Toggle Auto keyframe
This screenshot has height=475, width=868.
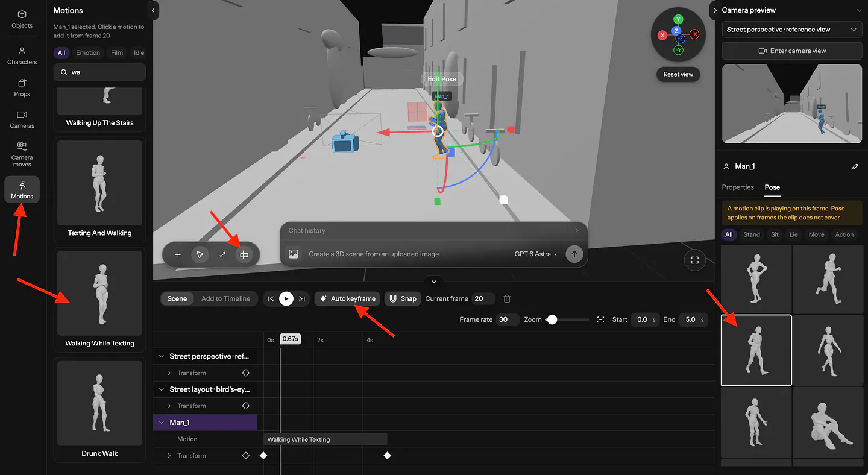pyautogui.click(x=347, y=298)
